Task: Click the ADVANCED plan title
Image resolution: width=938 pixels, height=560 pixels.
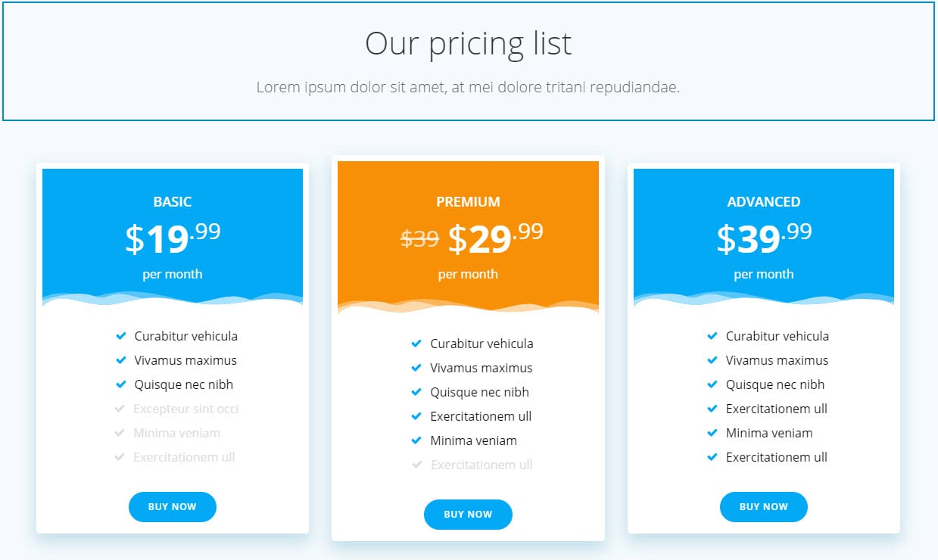Action: [x=763, y=202]
